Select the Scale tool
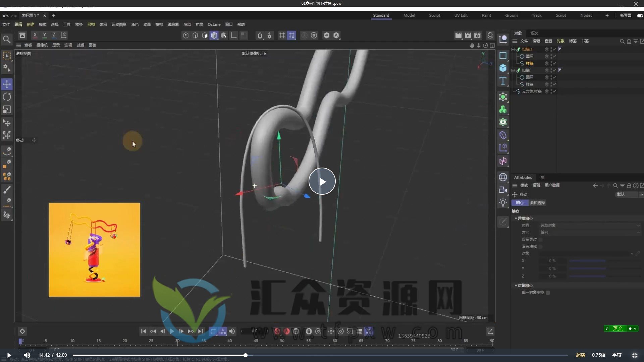644x362 pixels. 7,110
